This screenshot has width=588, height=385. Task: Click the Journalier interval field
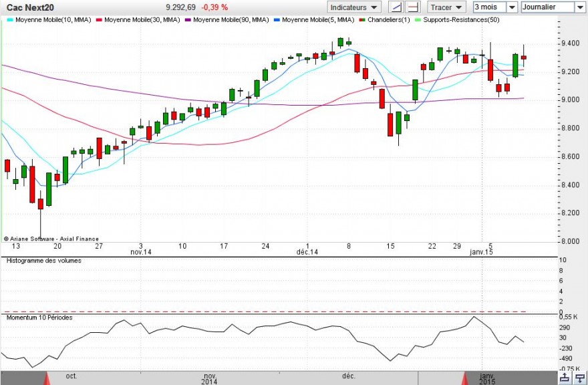click(547, 7)
